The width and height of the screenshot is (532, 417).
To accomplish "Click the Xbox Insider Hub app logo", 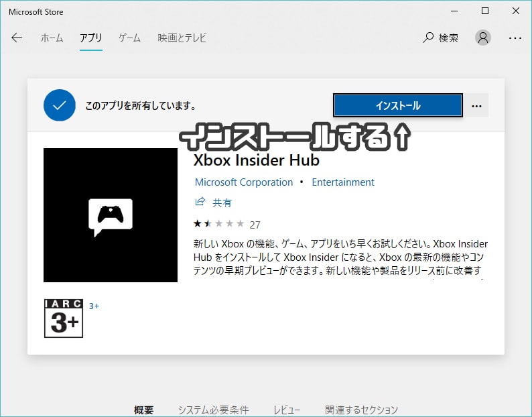I will click(111, 215).
